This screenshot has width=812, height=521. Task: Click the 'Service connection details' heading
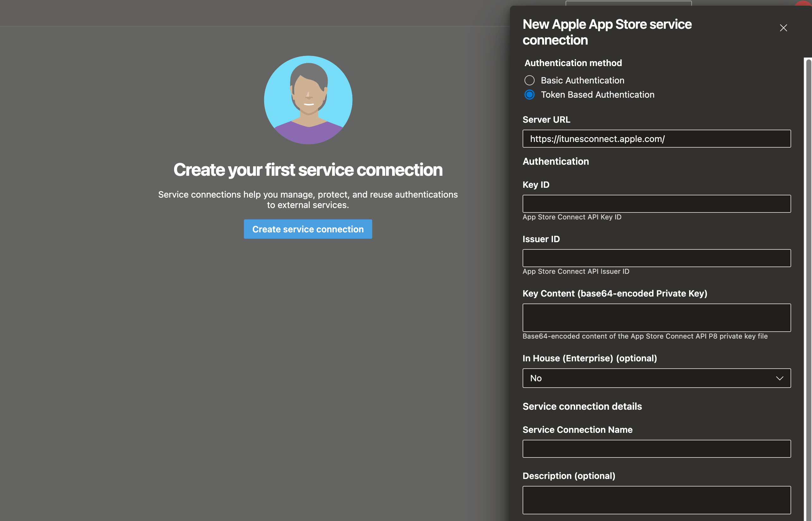point(582,406)
